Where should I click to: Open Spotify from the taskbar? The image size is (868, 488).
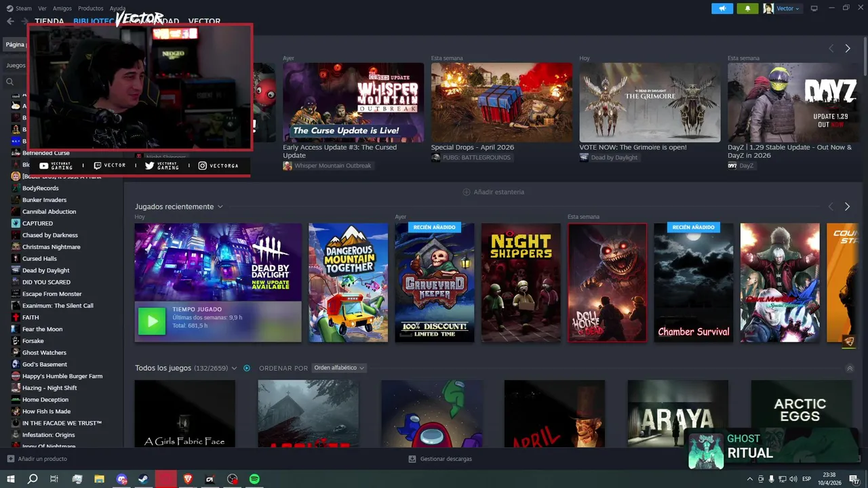point(254,479)
